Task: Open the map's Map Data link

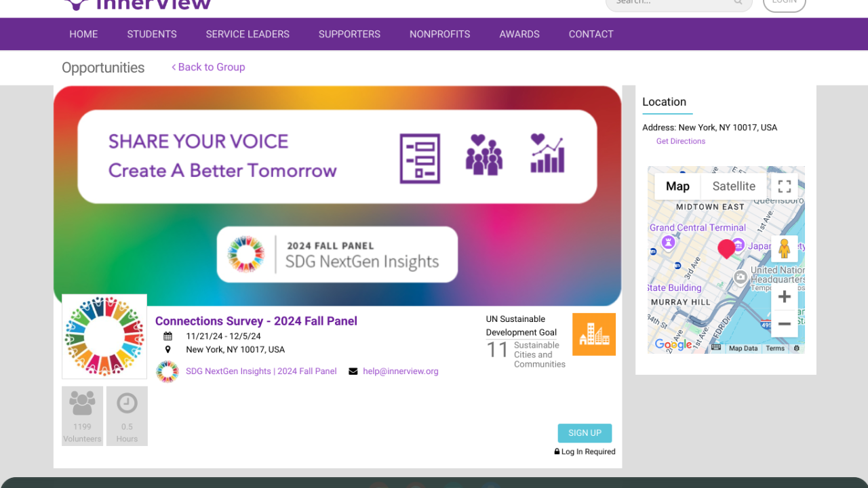Action: pos(743,348)
